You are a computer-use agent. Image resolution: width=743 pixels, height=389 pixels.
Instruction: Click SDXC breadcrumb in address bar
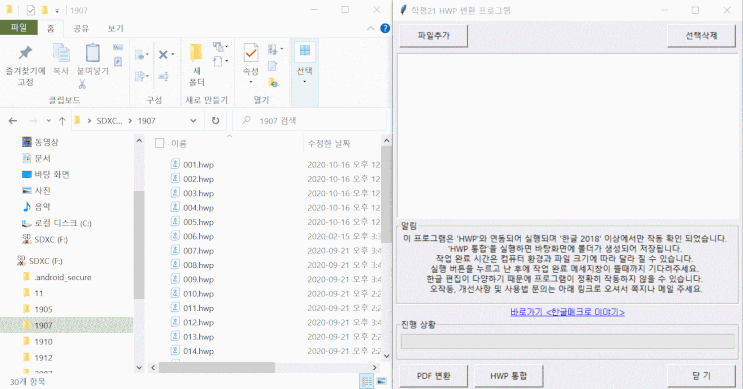[109, 121]
